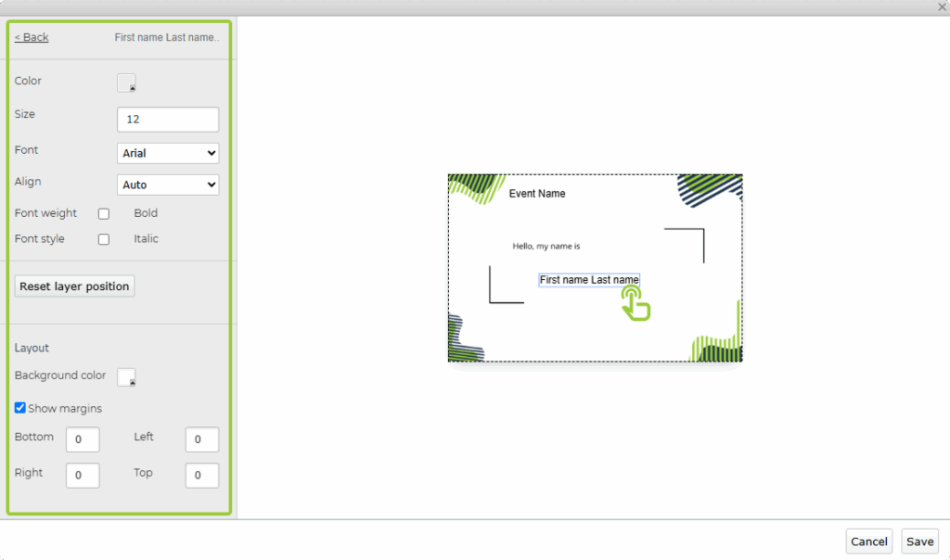Uncheck the Show margins checkbox

pos(20,408)
